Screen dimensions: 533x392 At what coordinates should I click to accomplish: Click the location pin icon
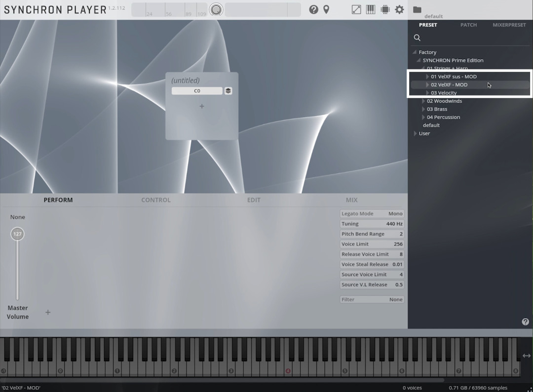click(326, 9)
